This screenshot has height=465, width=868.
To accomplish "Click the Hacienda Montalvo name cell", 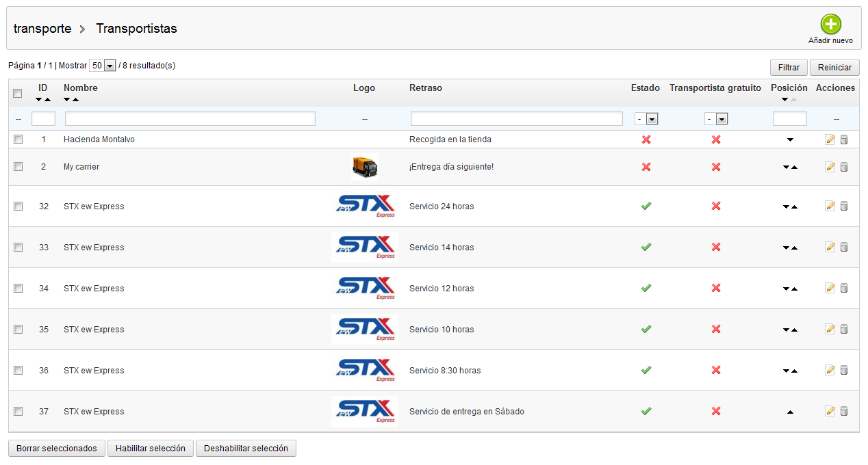I will (99, 139).
